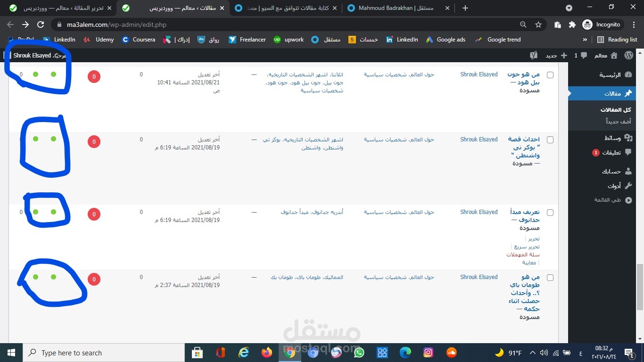The height and width of the screenshot is (362, 644).
Task: Select the checkbox of post تعريف مبدأ جدانوف
Action: tap(550, 212)
